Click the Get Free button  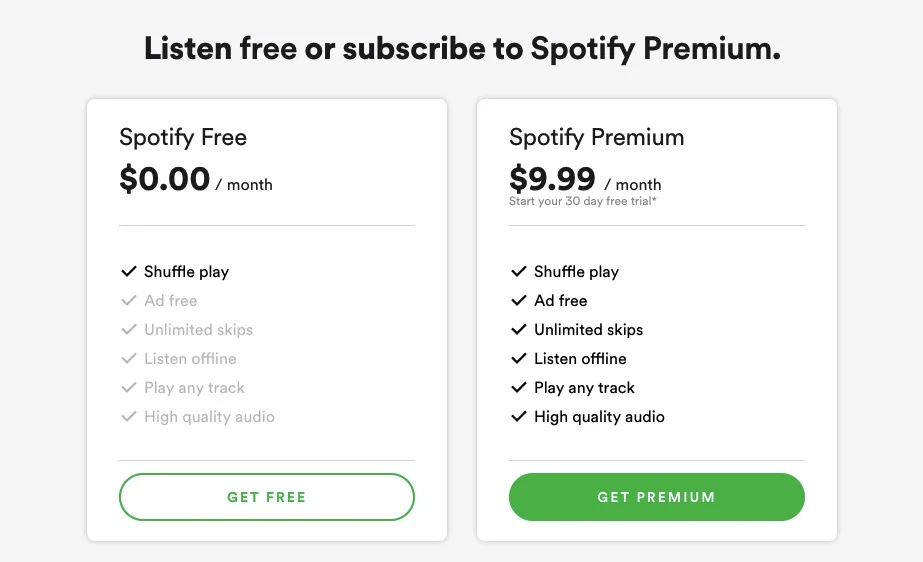click(266, 497)
